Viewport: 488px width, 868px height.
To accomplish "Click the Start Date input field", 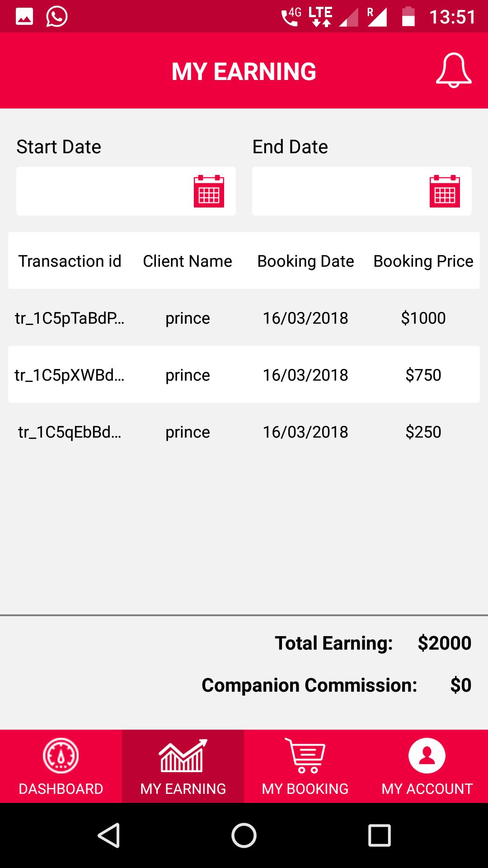I will coord(104,191).
